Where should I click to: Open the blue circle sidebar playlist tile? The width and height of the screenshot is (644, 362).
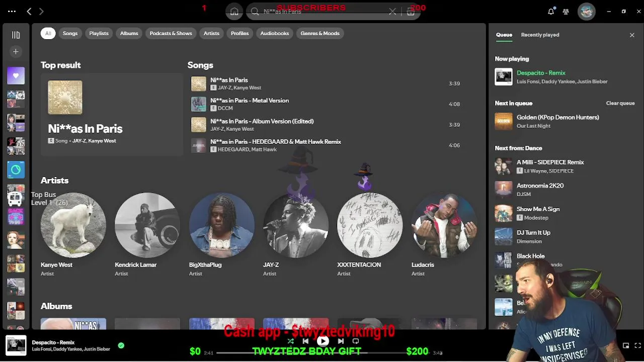pyautogui.click(x=16, y=170)
